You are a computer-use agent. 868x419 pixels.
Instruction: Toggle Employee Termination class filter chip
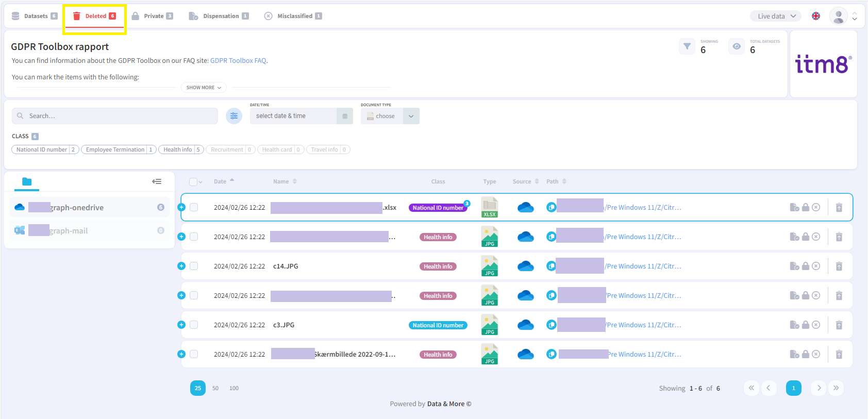pos(119,149)
